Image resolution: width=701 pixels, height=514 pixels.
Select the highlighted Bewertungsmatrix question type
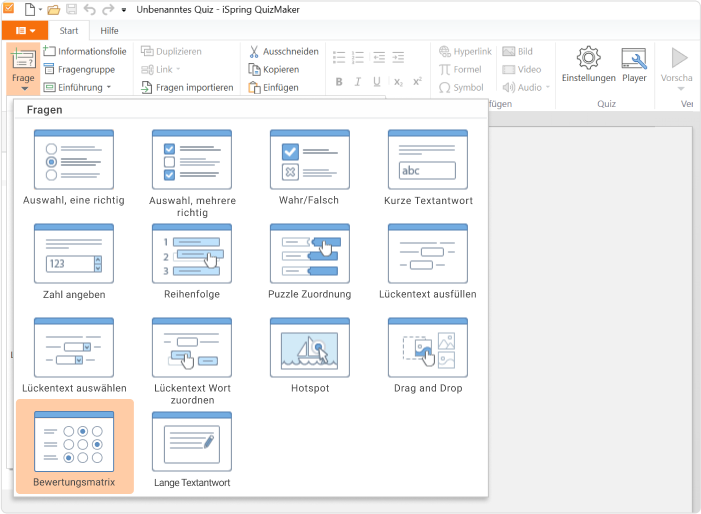click(x=75, y=447)
